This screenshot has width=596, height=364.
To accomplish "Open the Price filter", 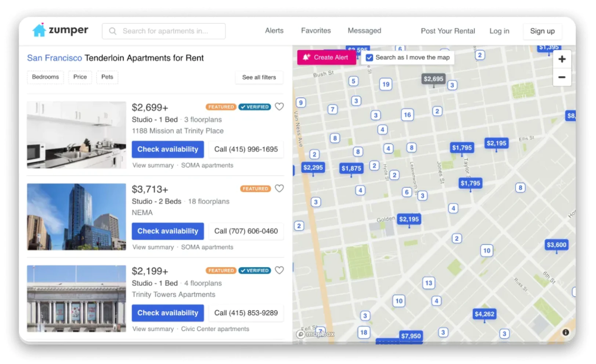I will point(80,77).
